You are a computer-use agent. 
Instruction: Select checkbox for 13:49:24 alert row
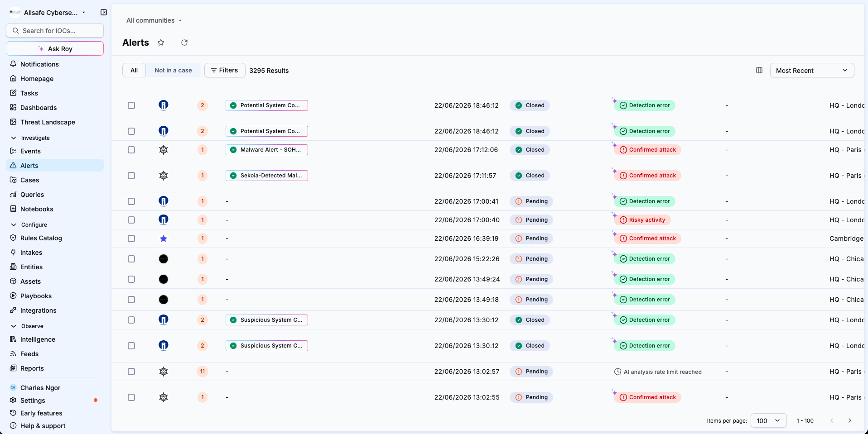pyautogui.click(x=131, y=279)
